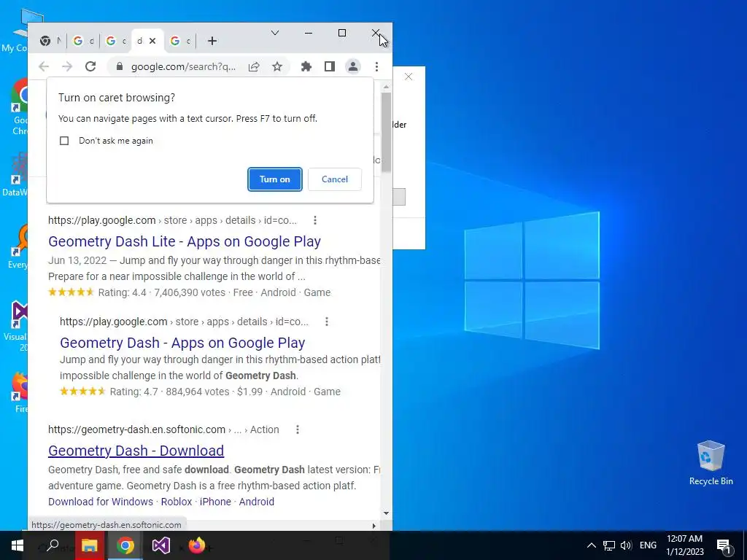Open taskbar search magnifier
Image resolution: width=747 pixels, height=560 pixels.
(53, 545)
